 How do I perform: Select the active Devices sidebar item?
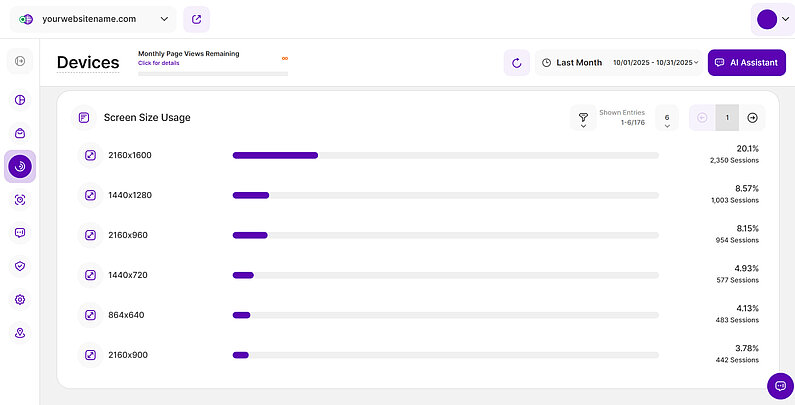click(x=20, y=166)
